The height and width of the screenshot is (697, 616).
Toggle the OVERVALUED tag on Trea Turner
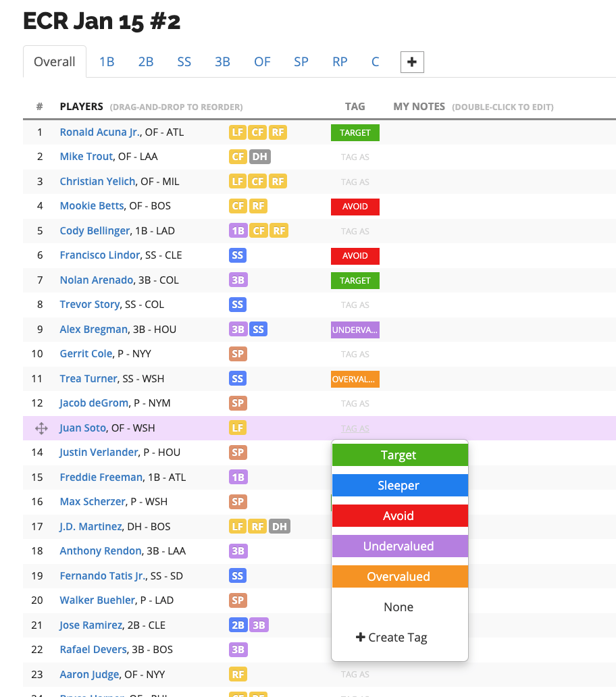click(x=355, y=379)
